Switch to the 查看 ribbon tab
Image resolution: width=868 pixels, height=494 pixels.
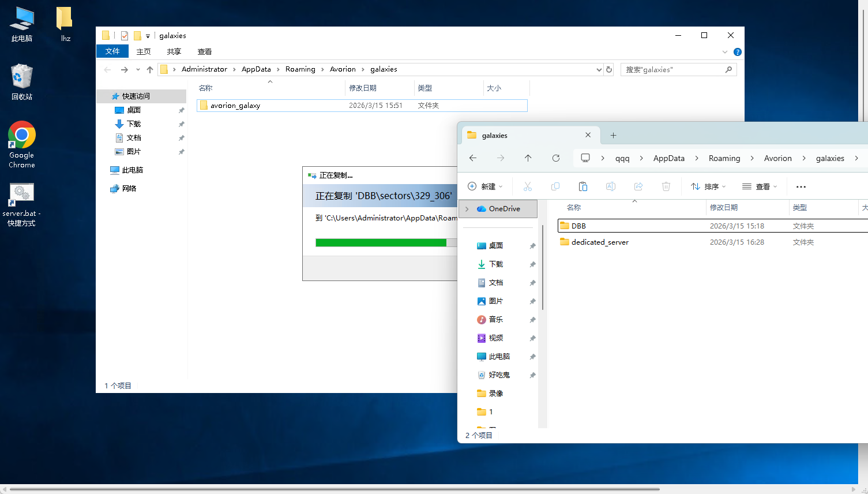[x=204, y=52]
